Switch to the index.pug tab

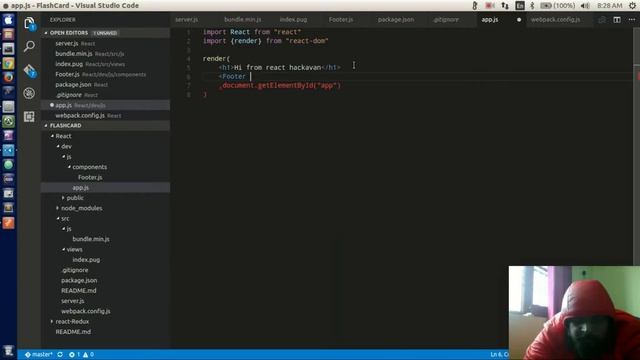click(x=293, y=20)
